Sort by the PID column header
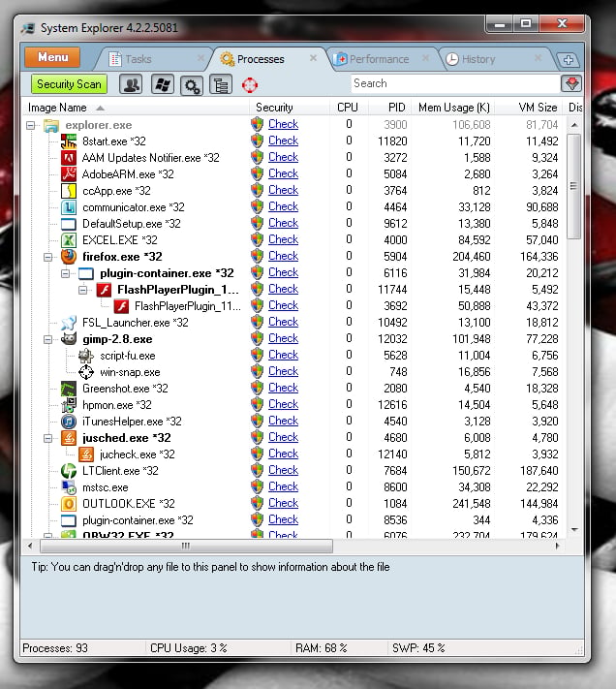Image resolution: width=616 pixels, height=689 pixels. pyautogui.click(x=390, y=108)
